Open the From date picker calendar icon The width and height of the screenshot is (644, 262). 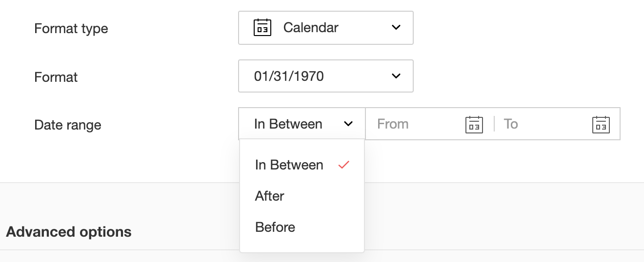pyautogui.click(x=474, y=124)
